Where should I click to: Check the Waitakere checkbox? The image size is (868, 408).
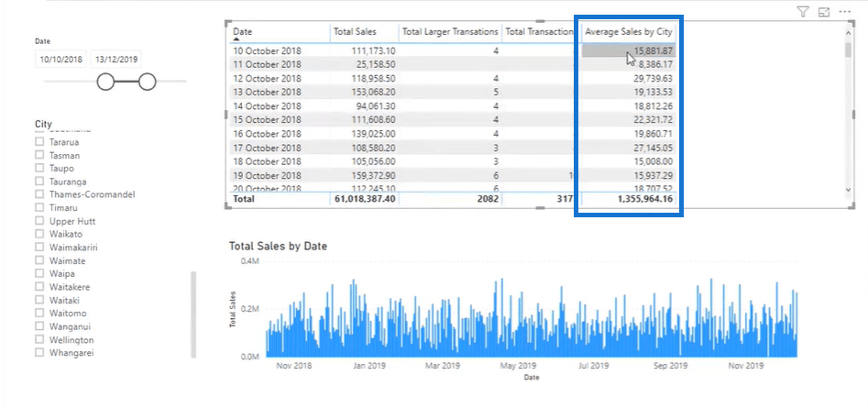click(39, 287)
